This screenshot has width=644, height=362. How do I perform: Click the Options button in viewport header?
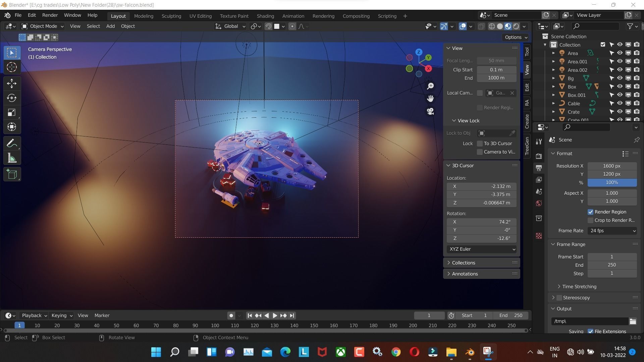point(516,37)
